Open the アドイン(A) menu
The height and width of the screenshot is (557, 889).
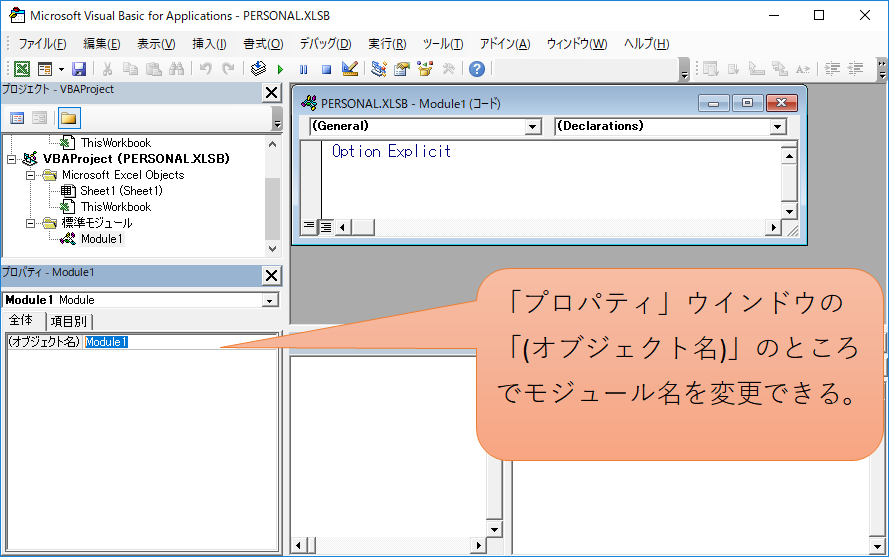coord(505,44)
